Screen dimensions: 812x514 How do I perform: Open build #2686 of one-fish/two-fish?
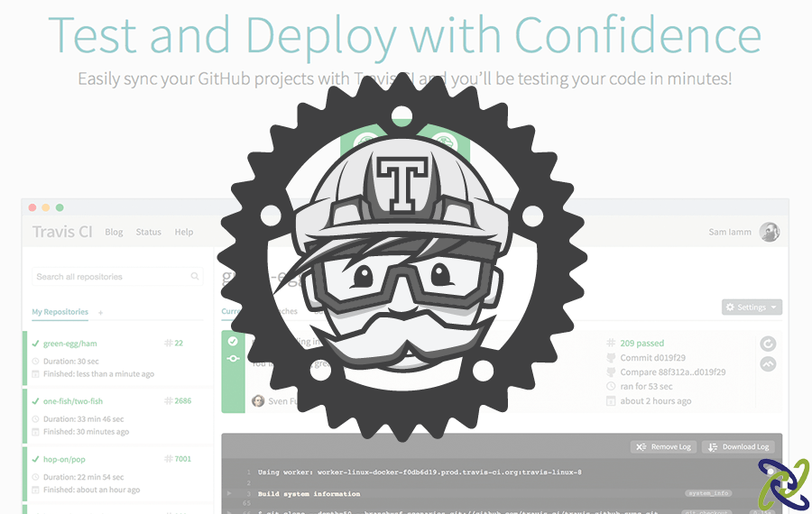[x=178, y=400]
